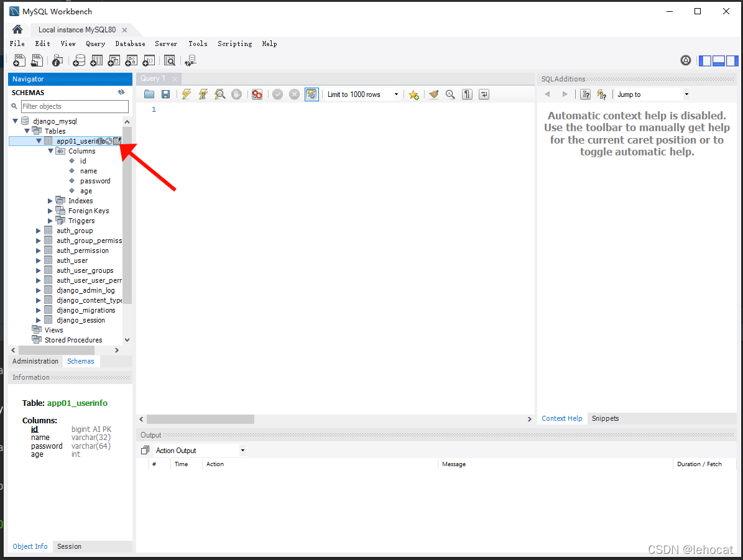This screenshot has height=560, width=743.
Task: Create a new table from toolbar
Action: coord(96,60)
